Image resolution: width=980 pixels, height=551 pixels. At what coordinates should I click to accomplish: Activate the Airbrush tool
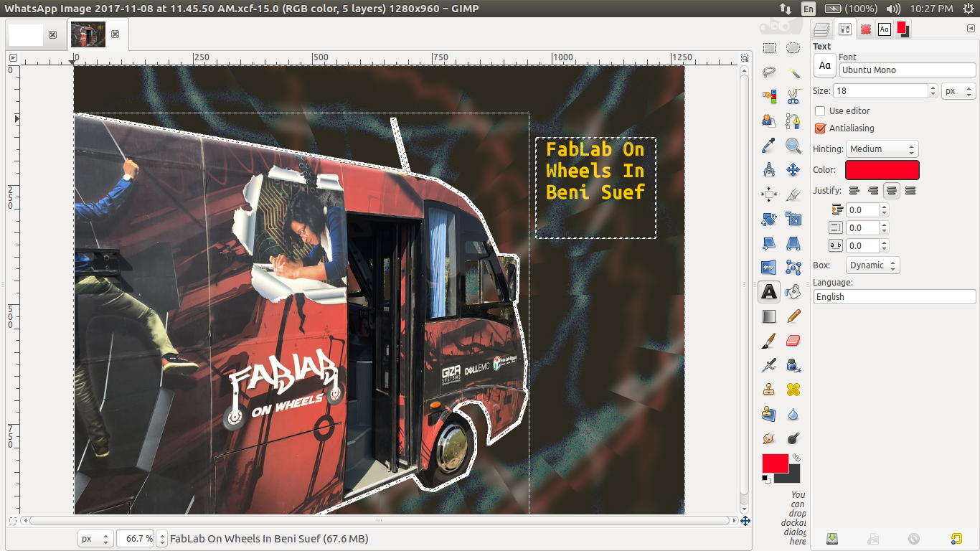769,365
